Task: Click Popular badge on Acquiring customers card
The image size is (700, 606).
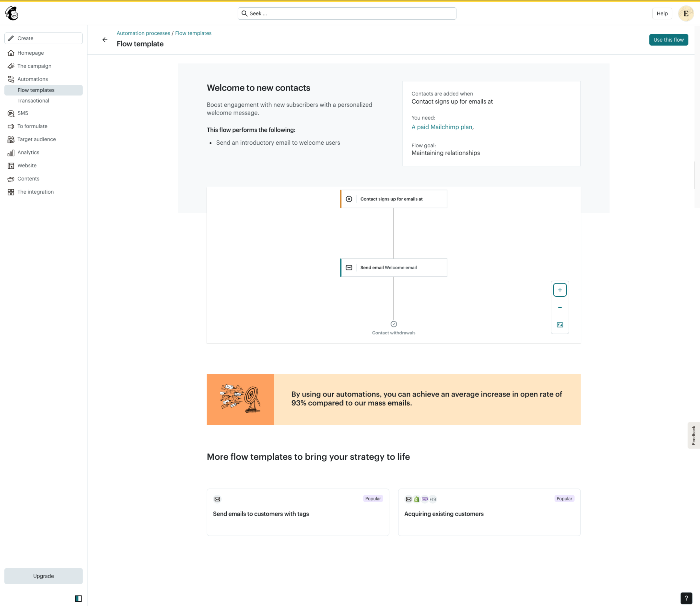Action: (x=564, y=499)
